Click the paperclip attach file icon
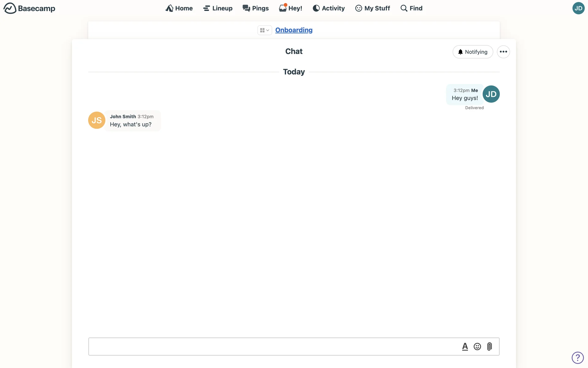The height and width of the screenshot is (368, 588). 489,347
